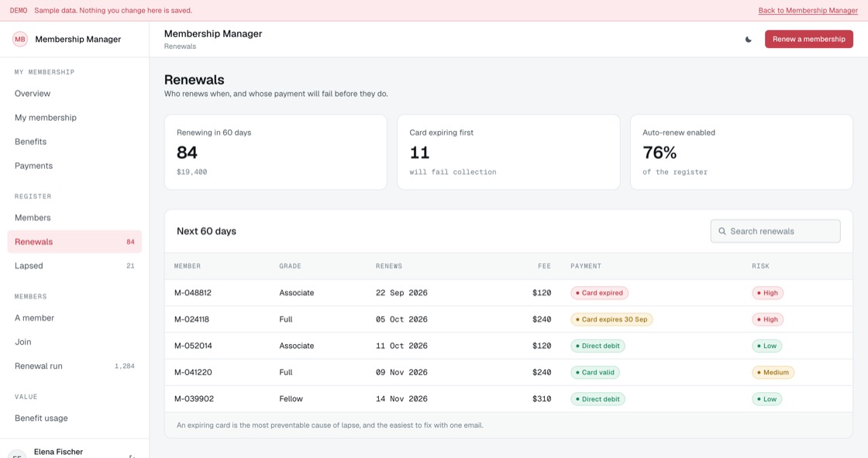This screenshot has width=868, height=458.
Task: Click the Card expired payment badge
Action: click(x=600, y=293)
